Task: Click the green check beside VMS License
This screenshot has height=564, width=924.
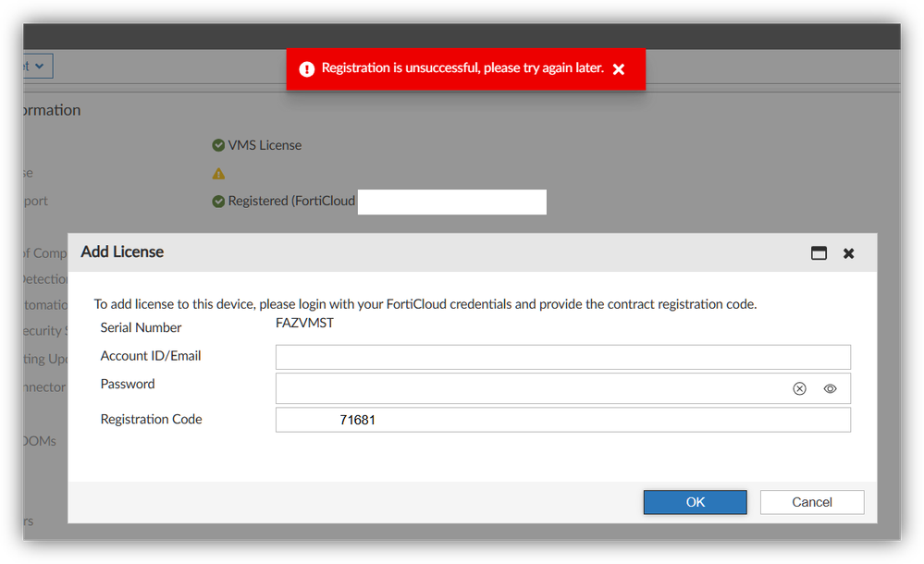Action: point(218,145)
